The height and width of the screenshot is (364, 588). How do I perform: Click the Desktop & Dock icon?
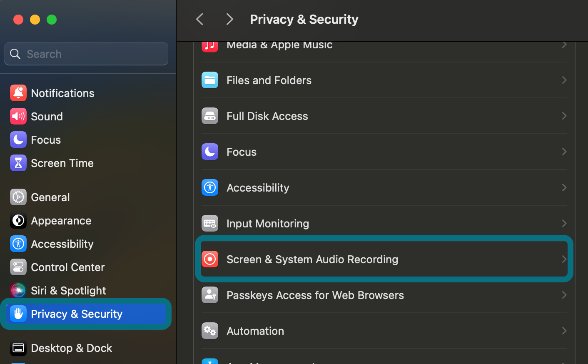18,348
